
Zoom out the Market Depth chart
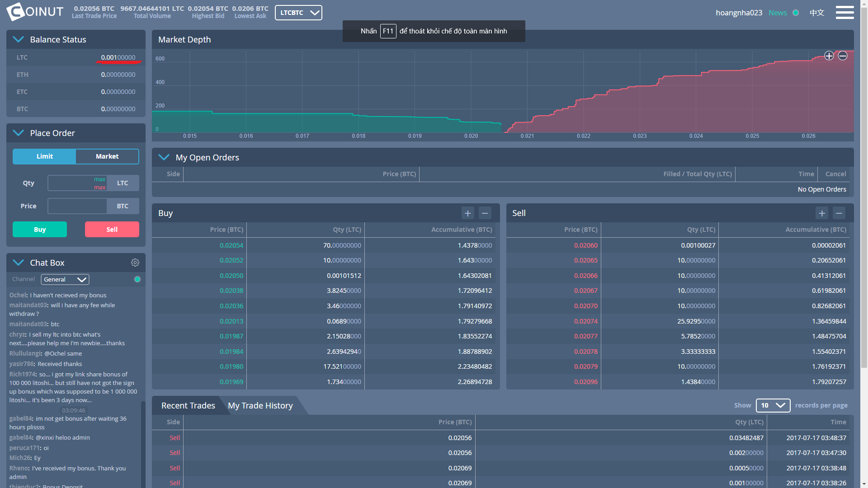(x=843, y=56)
